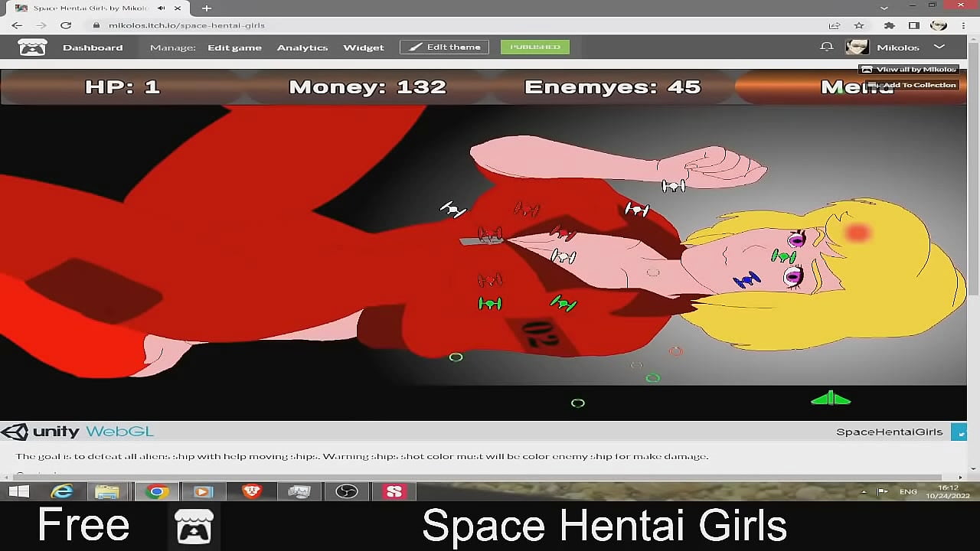Click the View all by Mikolos icon
Viewport: 980px width, 551px height.
pyautogui.click(x=867, y=69)
